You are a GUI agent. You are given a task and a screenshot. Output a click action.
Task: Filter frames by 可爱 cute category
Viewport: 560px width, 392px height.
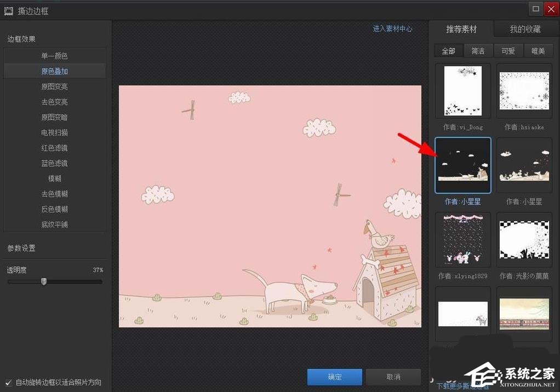click(x=508, y=50)
